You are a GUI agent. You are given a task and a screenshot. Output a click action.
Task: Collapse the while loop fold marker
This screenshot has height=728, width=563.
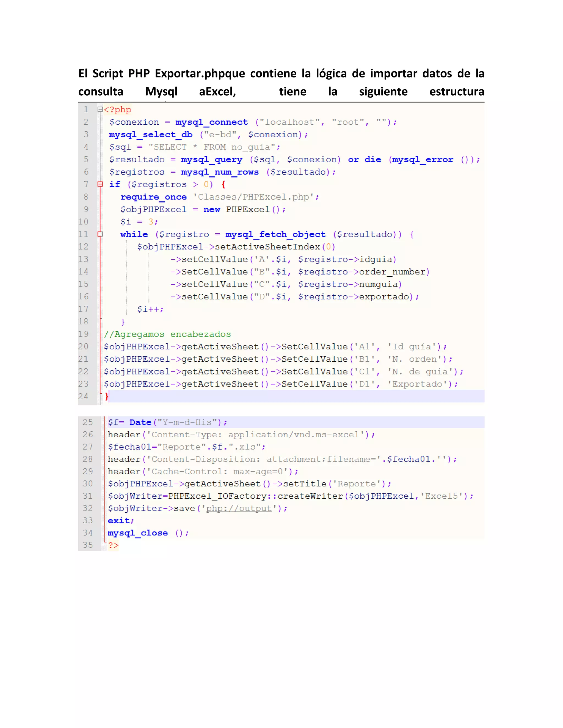(100, 234)
